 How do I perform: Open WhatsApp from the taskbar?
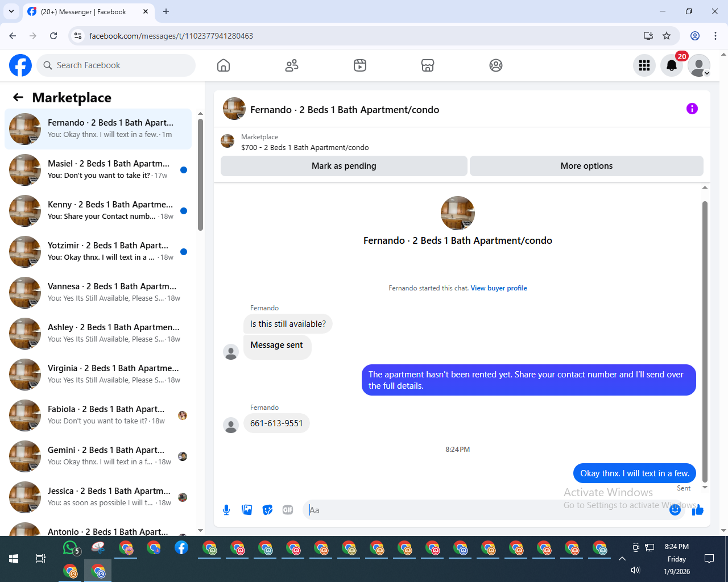pos(71,548)
